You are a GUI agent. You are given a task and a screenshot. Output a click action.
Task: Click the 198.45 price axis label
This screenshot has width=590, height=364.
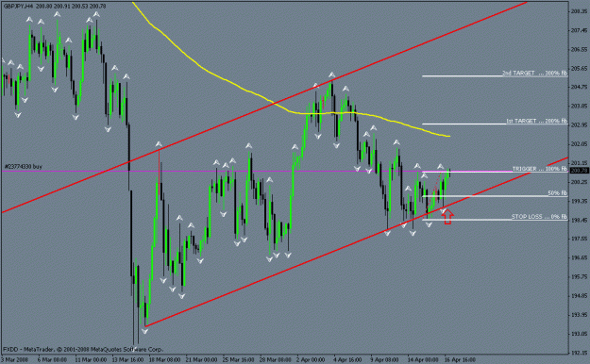pyautogui.click(x=579, y=220)
